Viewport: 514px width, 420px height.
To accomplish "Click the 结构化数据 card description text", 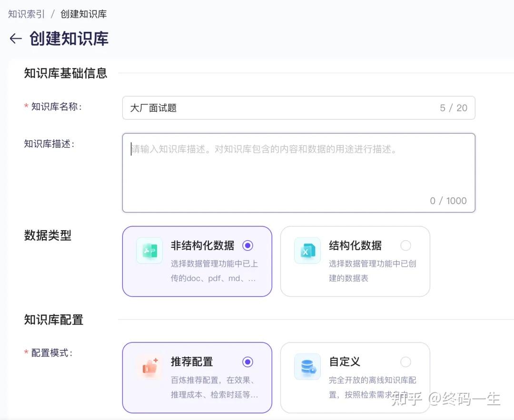I will tap(372, 271).
